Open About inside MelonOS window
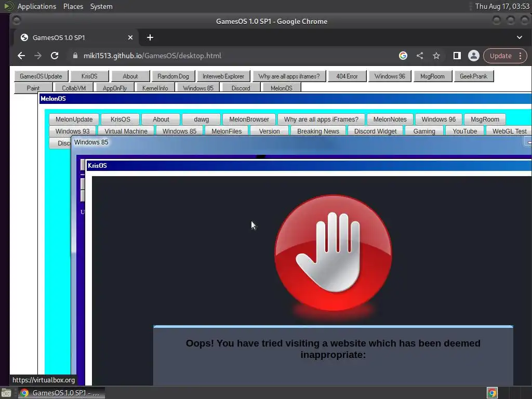The width and height of the screenshot is (532, 399). pyautogui.click(x=161, y=119)
